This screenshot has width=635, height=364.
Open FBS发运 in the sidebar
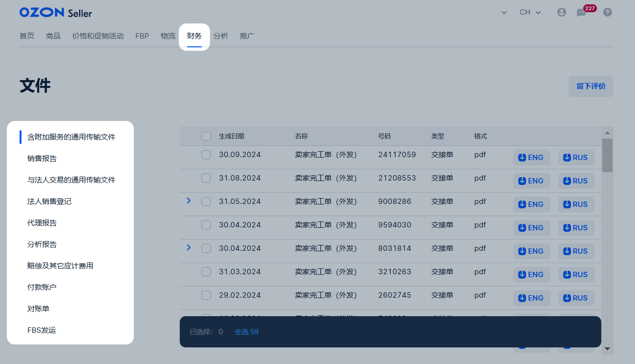(x=42, y=330)
